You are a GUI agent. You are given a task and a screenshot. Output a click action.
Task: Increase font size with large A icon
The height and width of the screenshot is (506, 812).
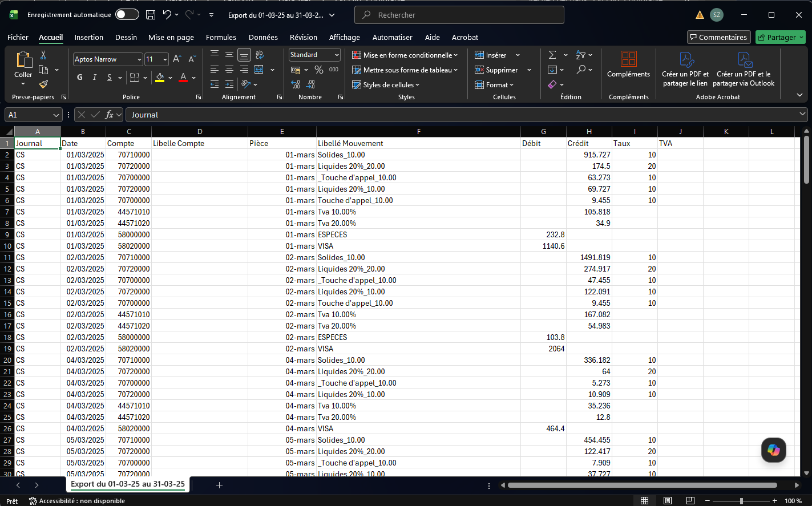(x=177, y=59)
